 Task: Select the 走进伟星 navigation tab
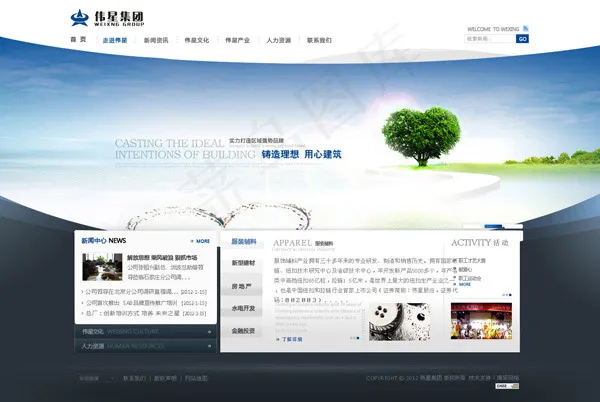(115, 40)
